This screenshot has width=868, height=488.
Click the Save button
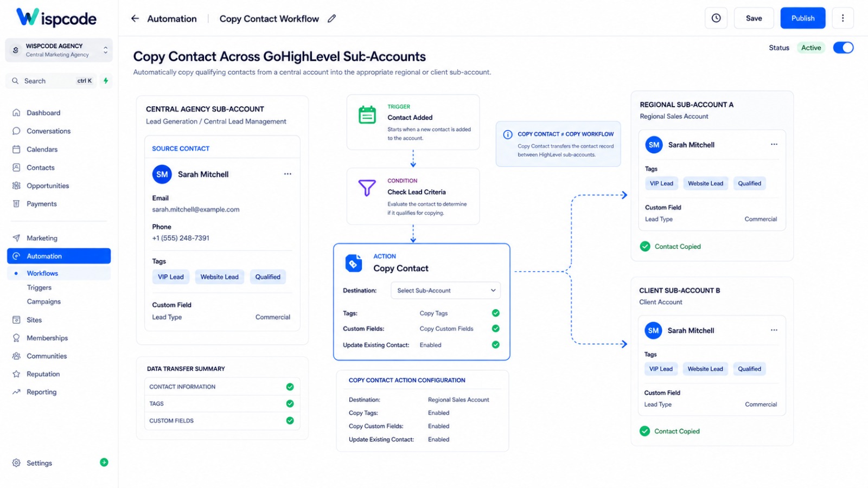coord(754,18)
